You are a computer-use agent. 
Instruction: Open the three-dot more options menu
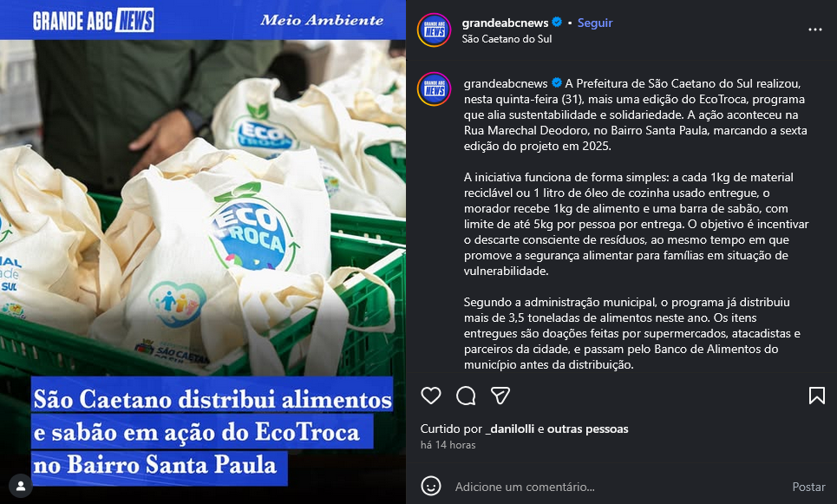(815, 29)
